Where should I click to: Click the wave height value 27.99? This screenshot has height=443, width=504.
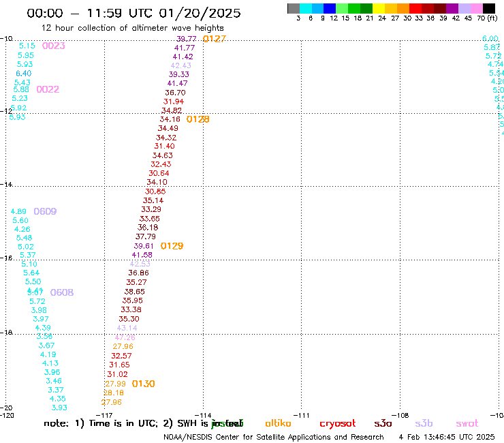[x=115, y=384]
